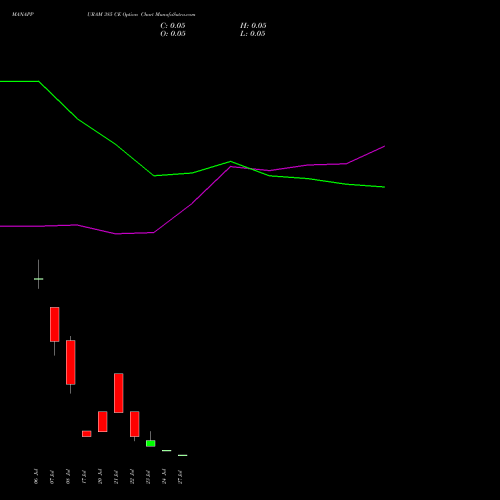The image size is (500, 500).
Task: Click the tall red candlestick for 08 Jul
Action: (x=71, y=362)
